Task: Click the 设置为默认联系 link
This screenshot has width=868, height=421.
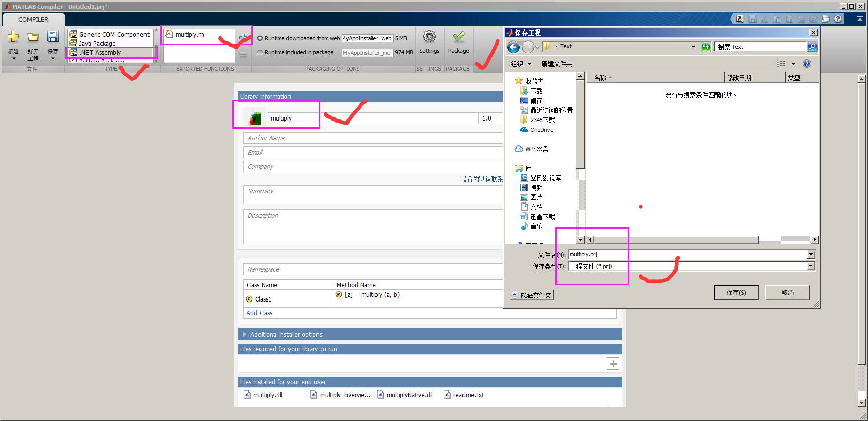Action: 482,179
